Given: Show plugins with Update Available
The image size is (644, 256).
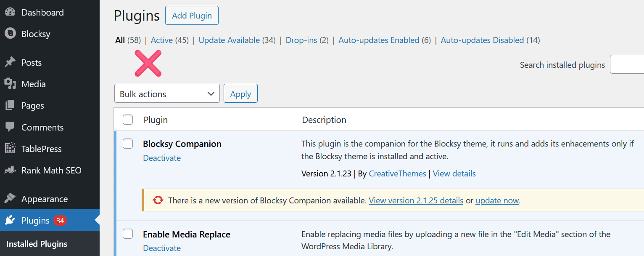Looking at the screenshot, I should tap(229, 40).
